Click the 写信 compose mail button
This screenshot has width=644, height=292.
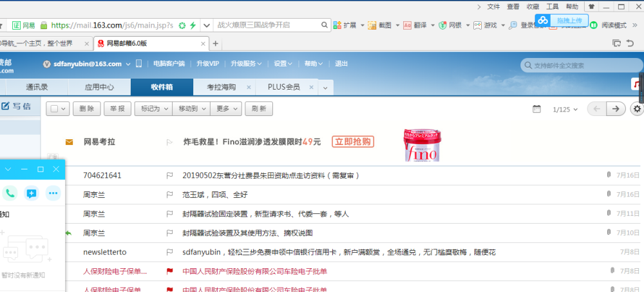[17, 106]
